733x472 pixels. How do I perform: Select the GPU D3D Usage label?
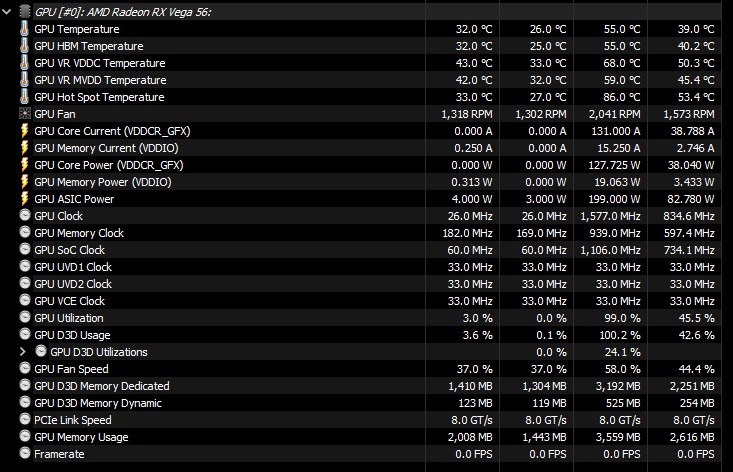(72, 335)
